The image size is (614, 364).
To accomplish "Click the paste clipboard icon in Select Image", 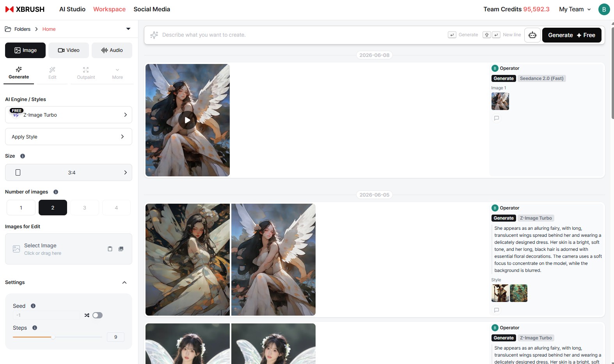I will (x=110, y=249).
